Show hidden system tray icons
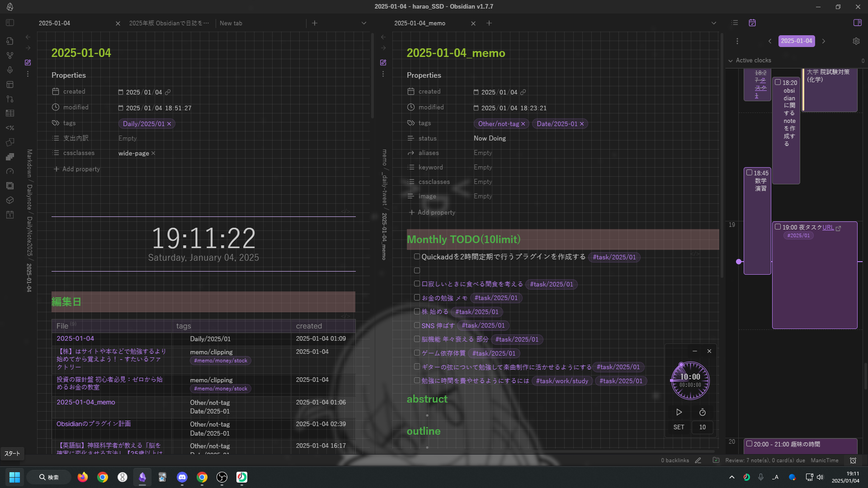Image resolution: width=868 pixels, height=488 pixels. pyautogui.click(x=732, y=477)
